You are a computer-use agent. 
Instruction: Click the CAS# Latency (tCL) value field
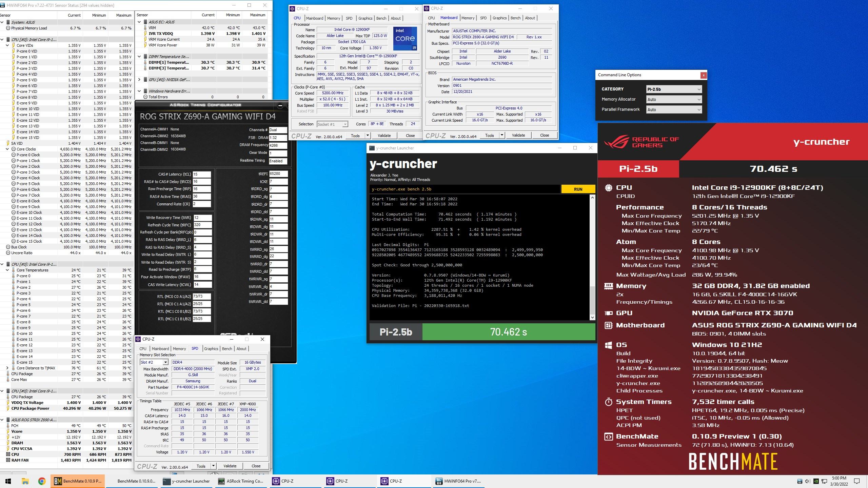tap(202, 175)
